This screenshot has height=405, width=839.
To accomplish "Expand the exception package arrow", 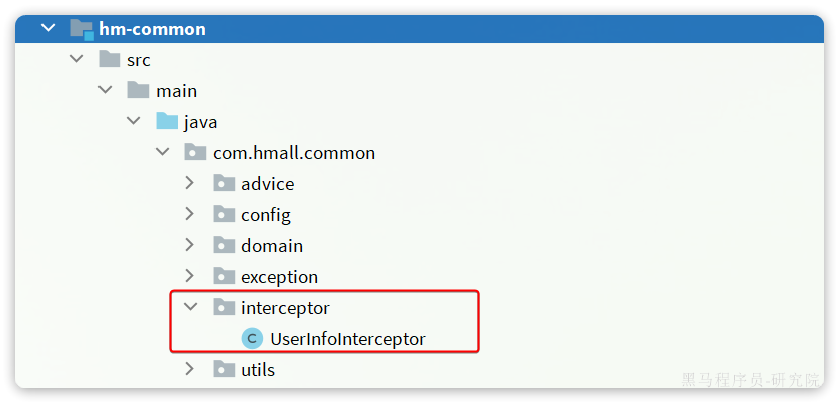I will [x=191, y=277].
